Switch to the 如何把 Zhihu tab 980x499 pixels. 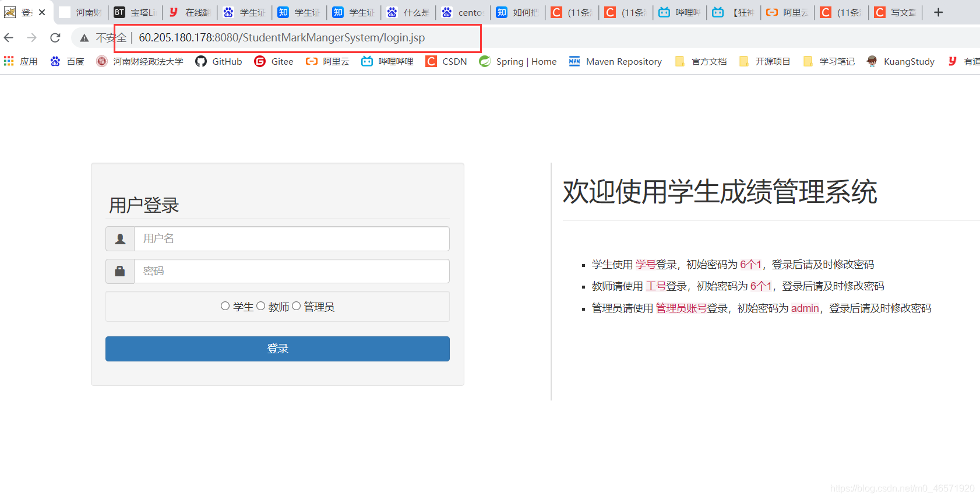click(518, 12)
